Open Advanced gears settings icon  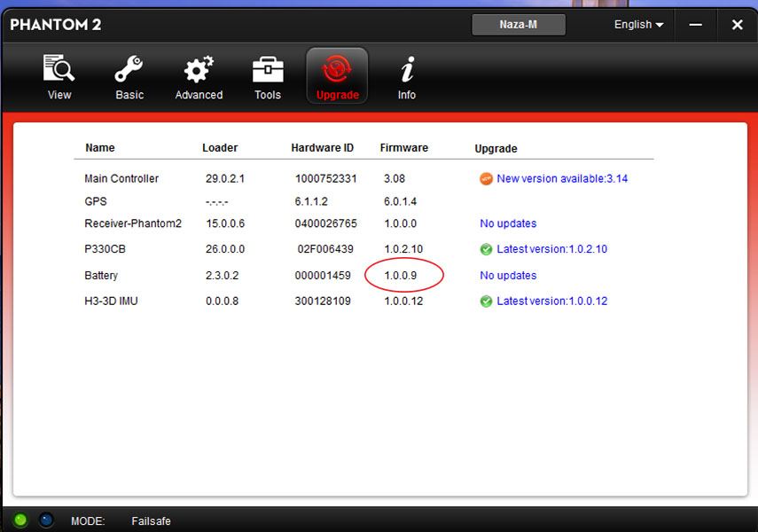[x=199, y=69]
